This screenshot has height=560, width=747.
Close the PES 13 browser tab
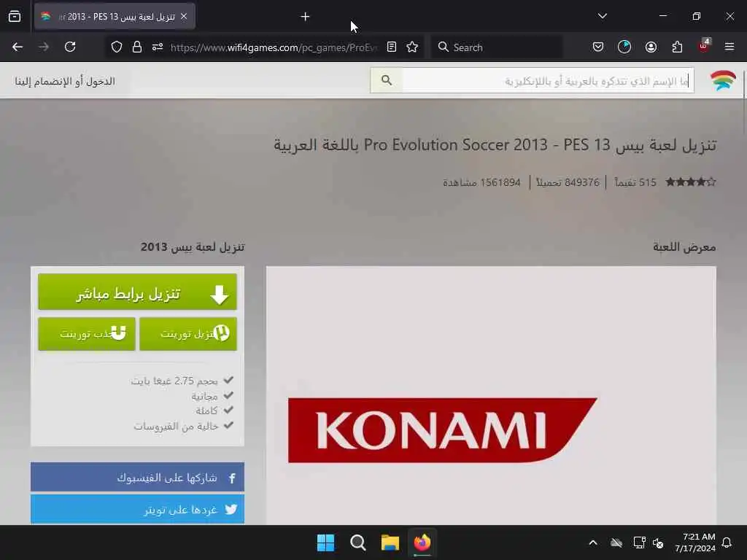(184, 17)
